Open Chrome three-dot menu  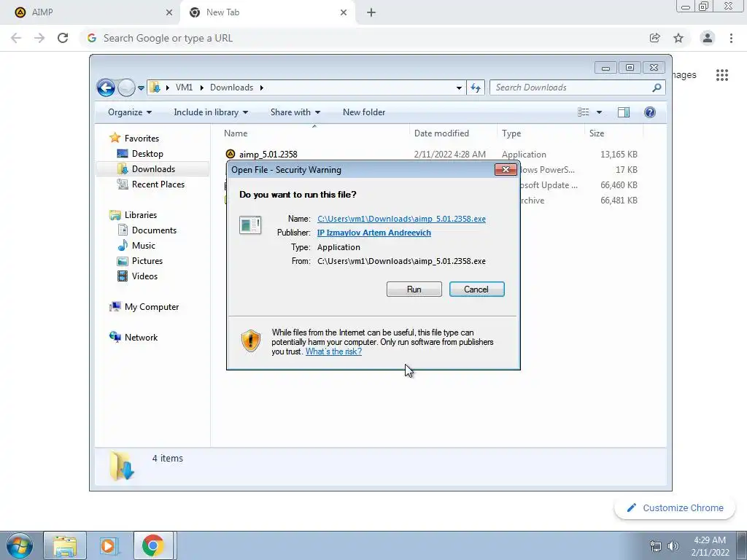coord(731,38)
